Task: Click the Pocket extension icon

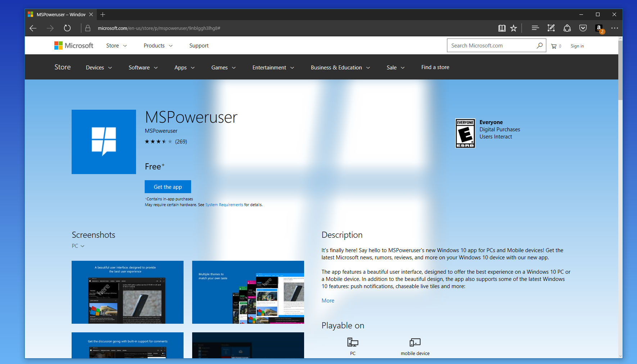Action: click(583, 28)
